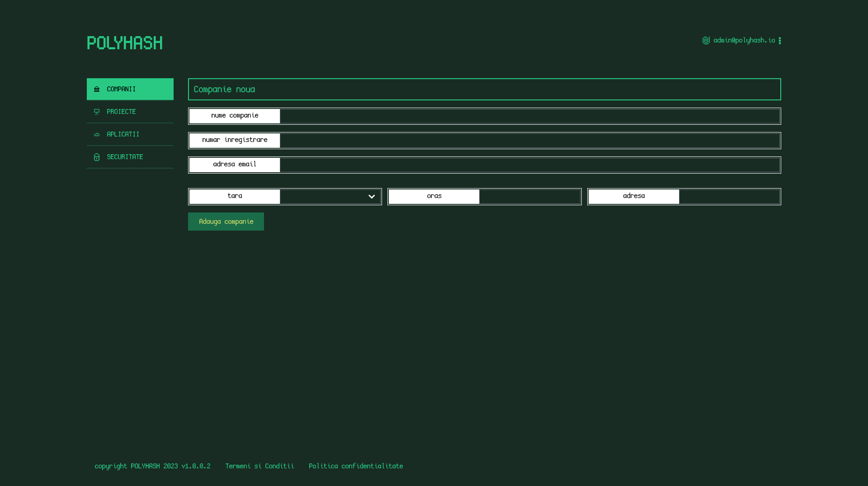Open the Proiecte menu section
This screenshot has width=868, height=486.
click(121, 112)
